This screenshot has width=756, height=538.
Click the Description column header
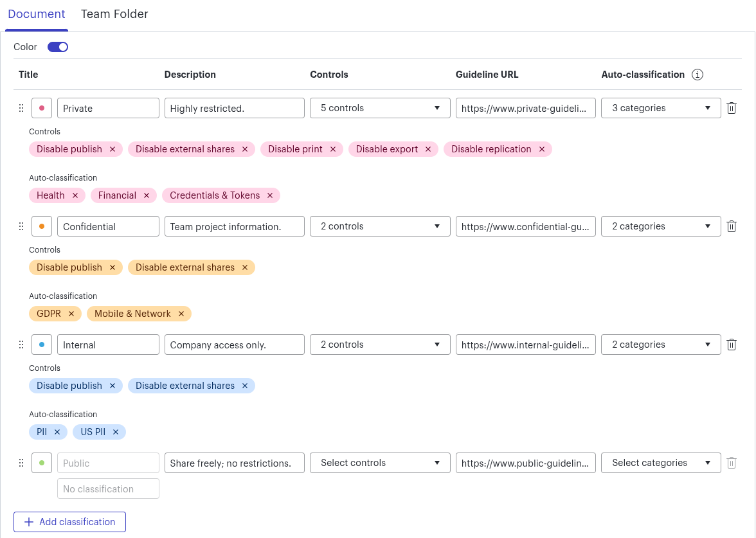pos(190,75)
